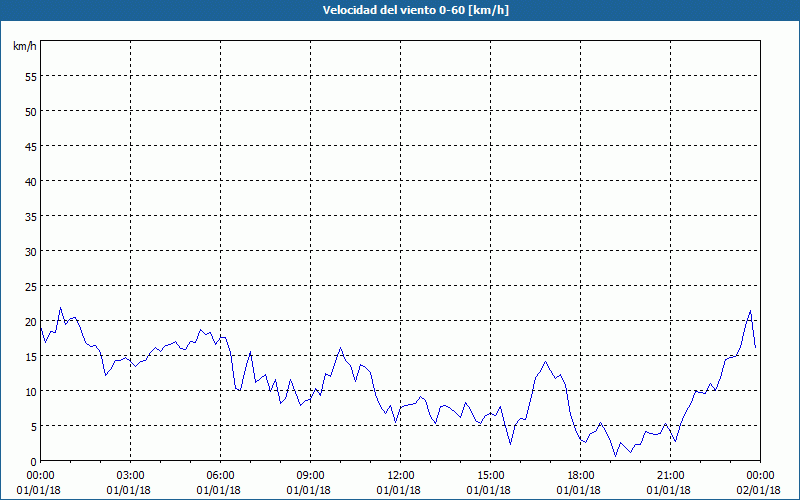The width and height of the screenshot is (800, 500).
Task: Click the 00:00 time label dated 02/01/18
Action: tap(760, 476)
